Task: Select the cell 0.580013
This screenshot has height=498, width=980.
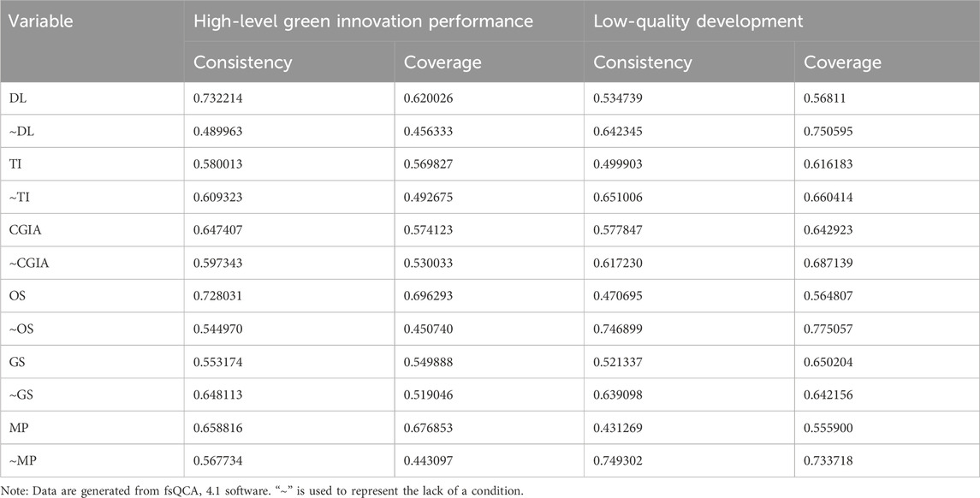Action: tap(218, 163)
